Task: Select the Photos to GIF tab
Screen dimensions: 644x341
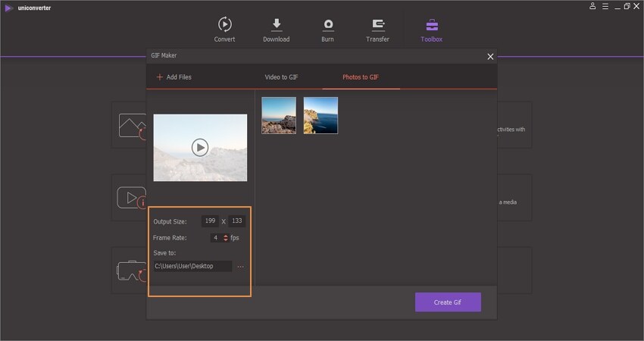Action: (361, 77)
